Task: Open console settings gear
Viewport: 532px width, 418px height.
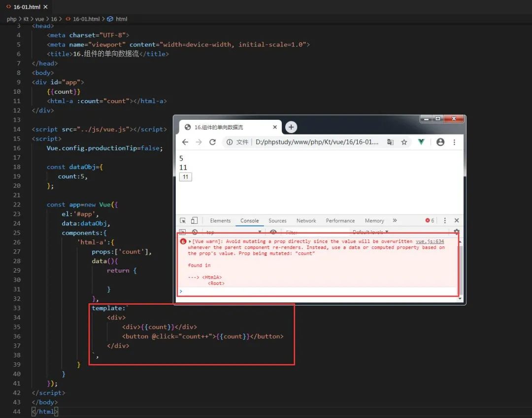Action: coord(456,232)
